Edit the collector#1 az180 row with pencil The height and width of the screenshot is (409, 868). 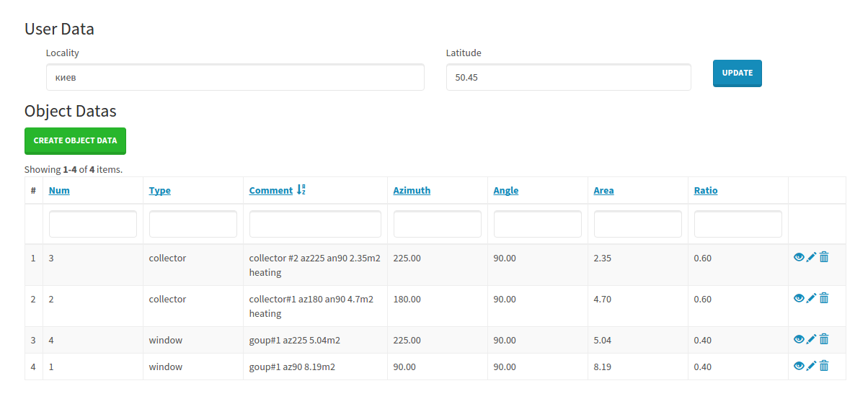tap(811, 298)
